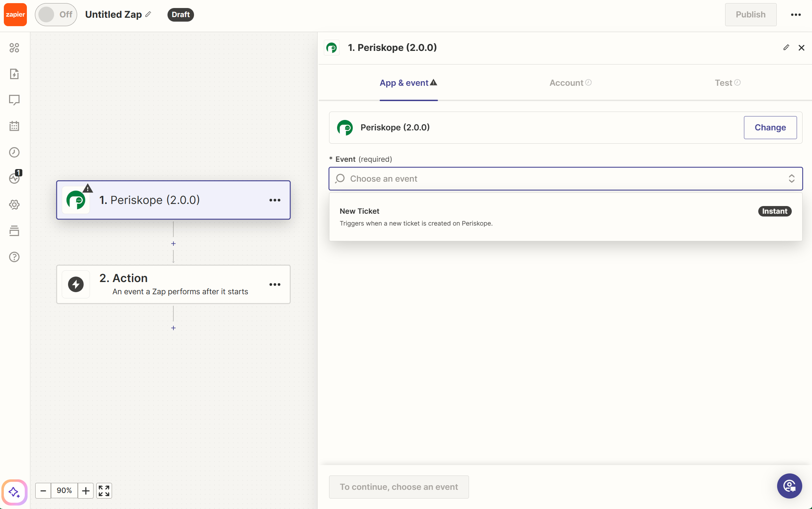Close the step editor panel
Viewport: 812px width, 509px height.
pos(802,48)
